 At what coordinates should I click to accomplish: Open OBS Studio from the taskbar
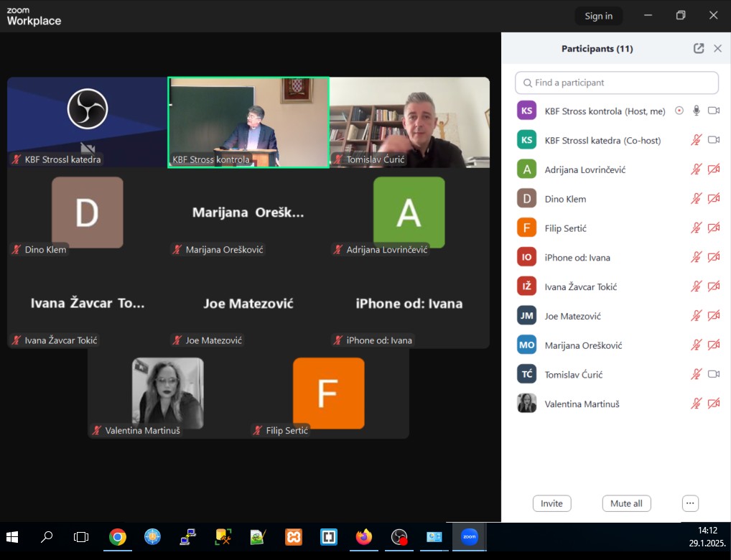point(399,537)
